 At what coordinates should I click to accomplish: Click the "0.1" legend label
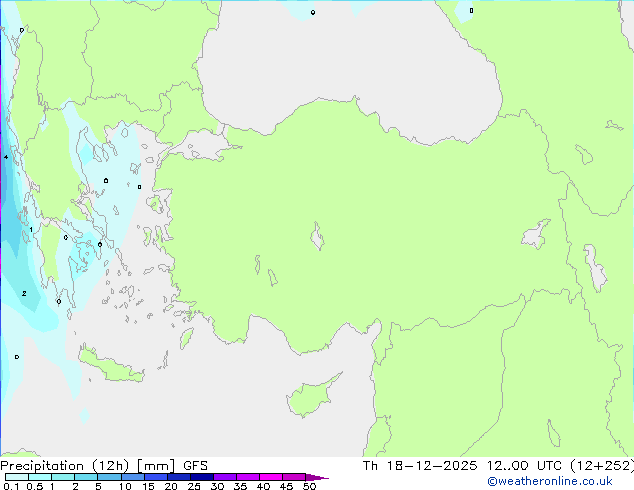tap(11, 486)
